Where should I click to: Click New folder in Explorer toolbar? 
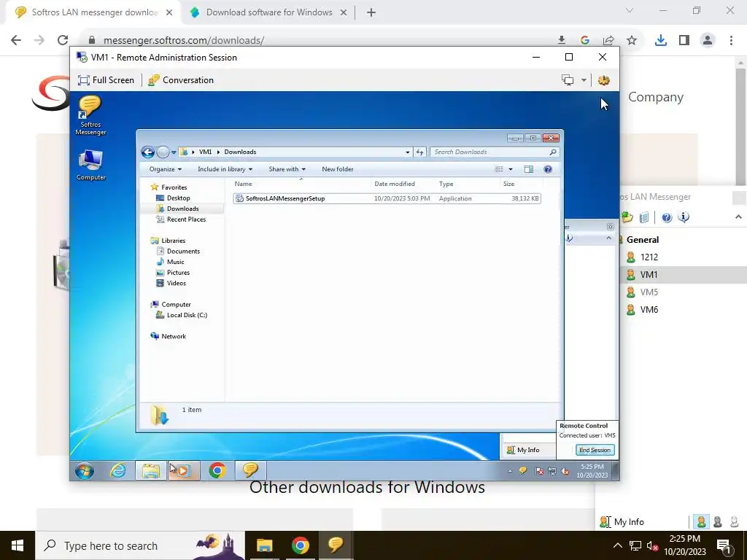tap(337, 169)
